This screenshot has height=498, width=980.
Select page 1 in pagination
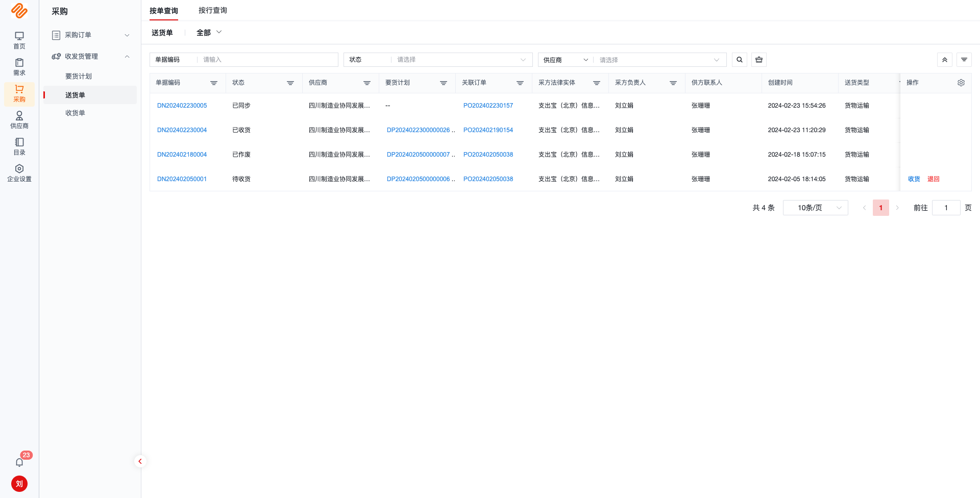point(880,208)
